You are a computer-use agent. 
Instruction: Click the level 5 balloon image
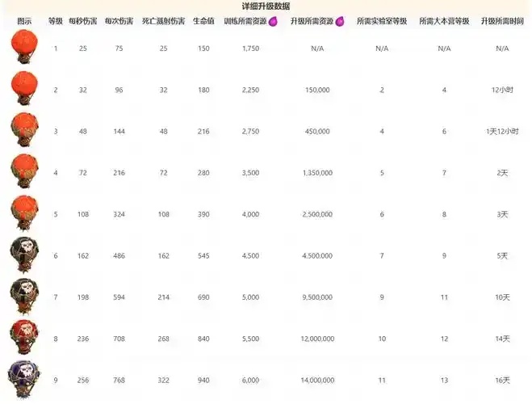[x=24, y=213]
